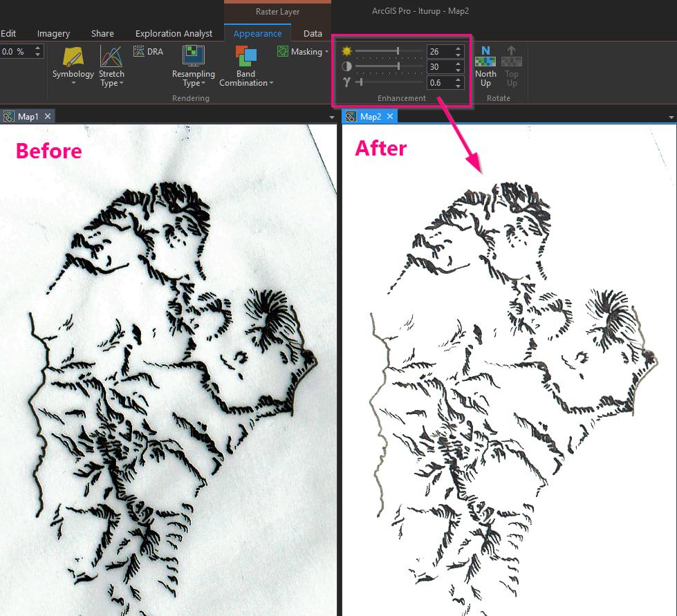The width and height of the screenshot is (677, 616).
Task: Click the contrast slider handle
Action: pos(398,66)
